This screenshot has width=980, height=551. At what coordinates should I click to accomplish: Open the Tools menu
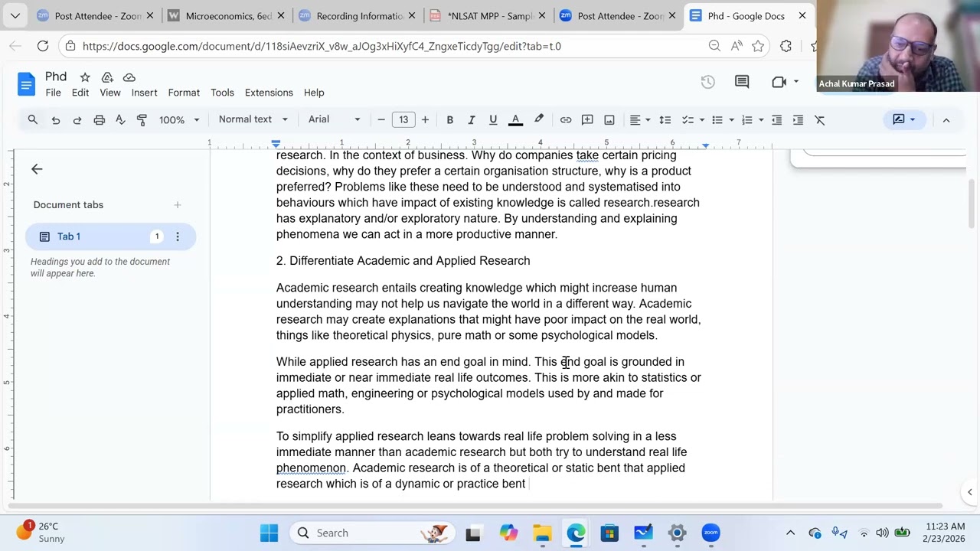222,93
